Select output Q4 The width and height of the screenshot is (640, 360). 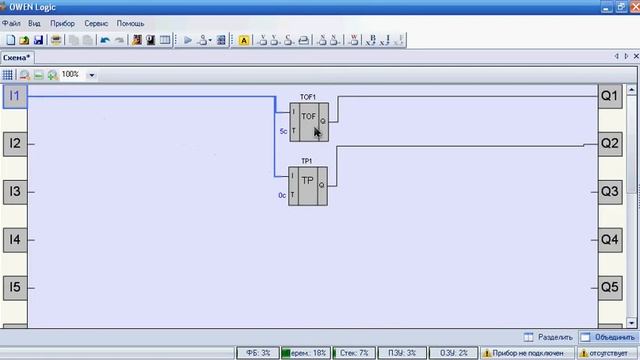point(610,240)
